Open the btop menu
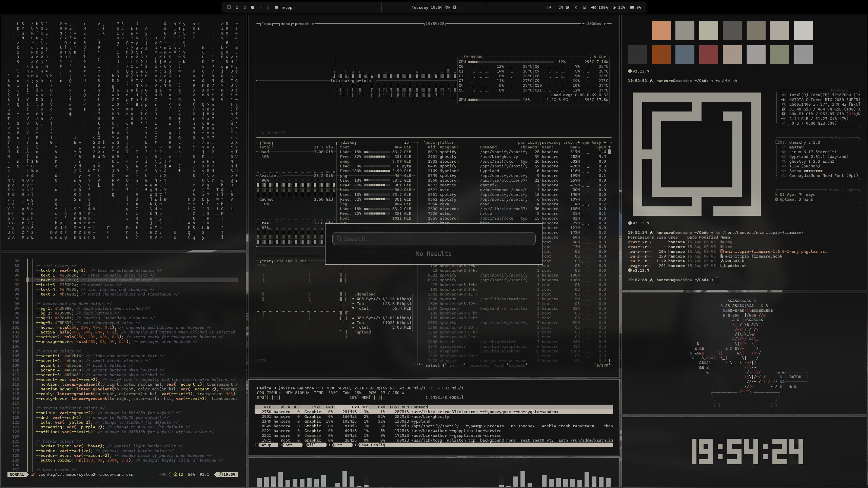 click(285, 24)
